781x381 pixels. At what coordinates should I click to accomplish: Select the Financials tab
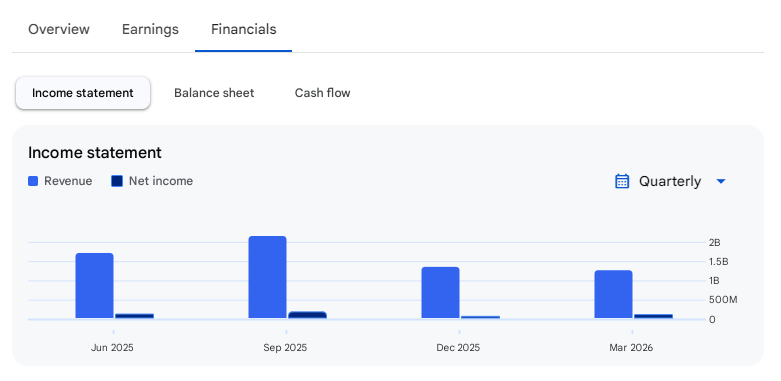click(244, 29)
